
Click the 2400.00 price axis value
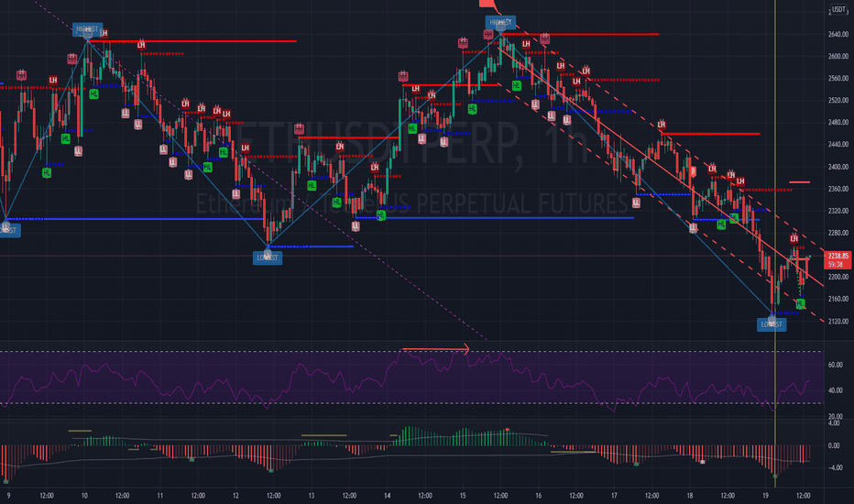point(838,167)
